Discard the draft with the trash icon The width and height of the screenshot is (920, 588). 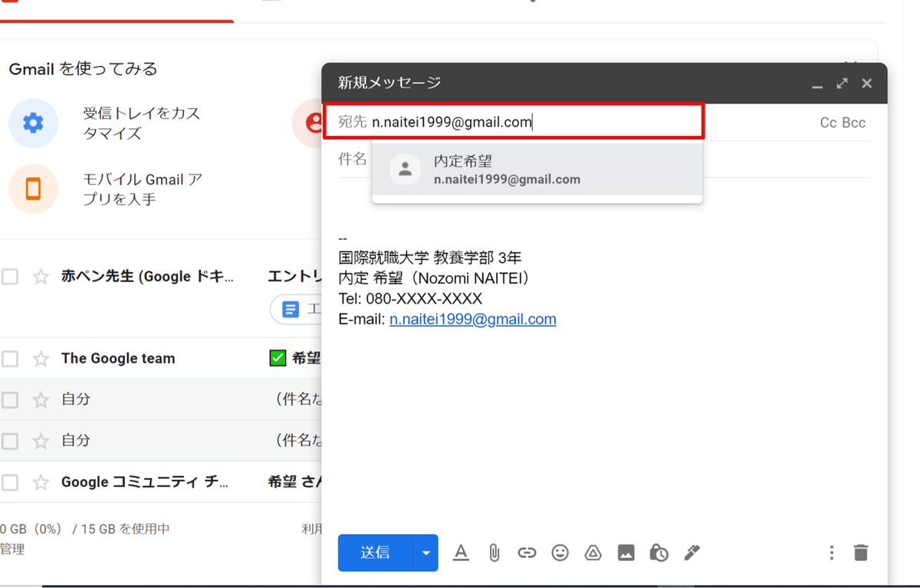pyautogui.click(x=859, y=553)
